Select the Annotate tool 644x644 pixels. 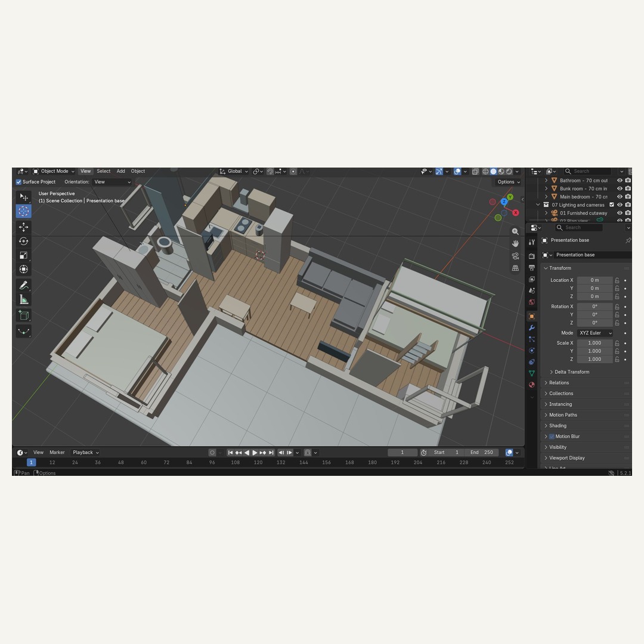click(x=23, y=285)
